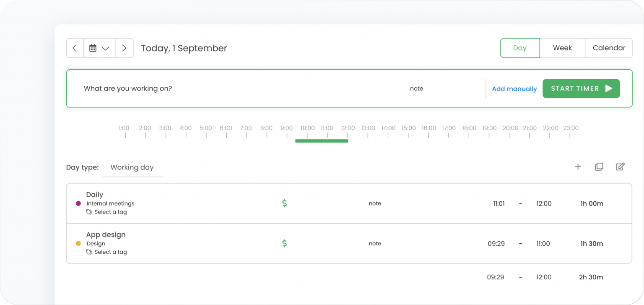This screenshot has width=644, height=305.
Task: Duplicate day entries using the copy icon
Action: (x=599, y=167)
